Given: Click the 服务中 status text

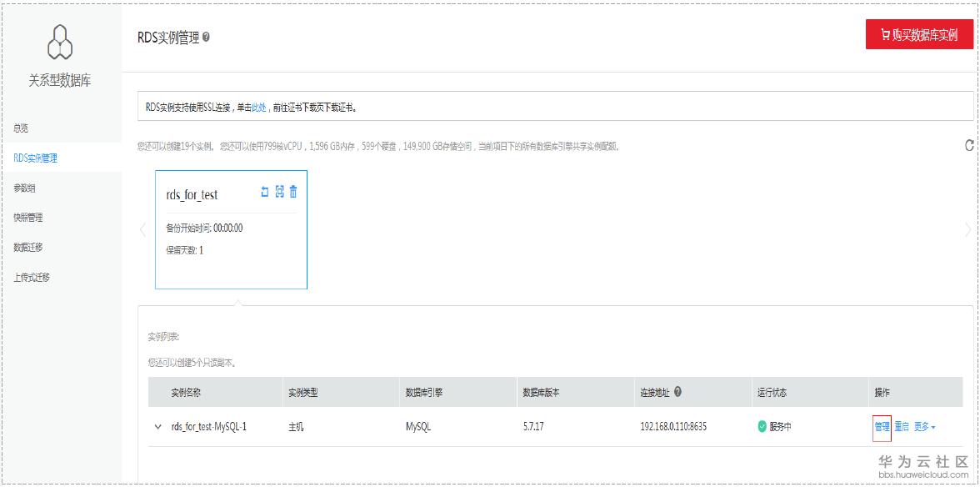Looking at the screenshot, I should click(x=781, y=427).
